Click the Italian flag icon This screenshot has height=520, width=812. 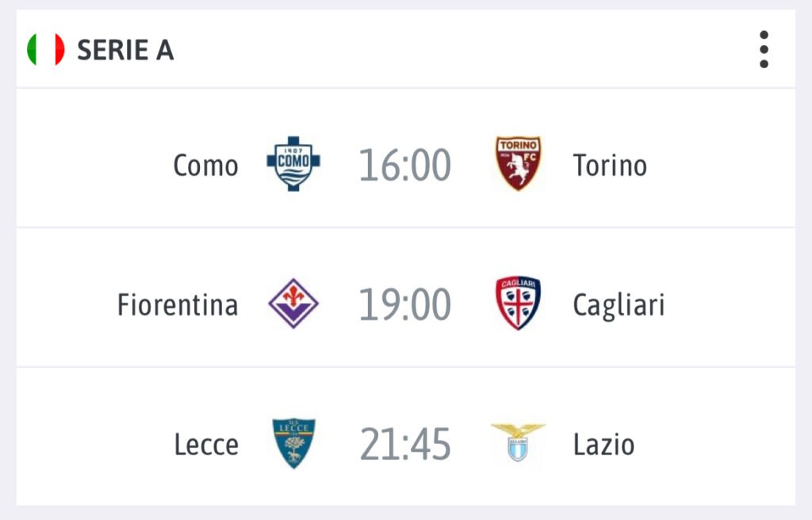click(46, 50)
